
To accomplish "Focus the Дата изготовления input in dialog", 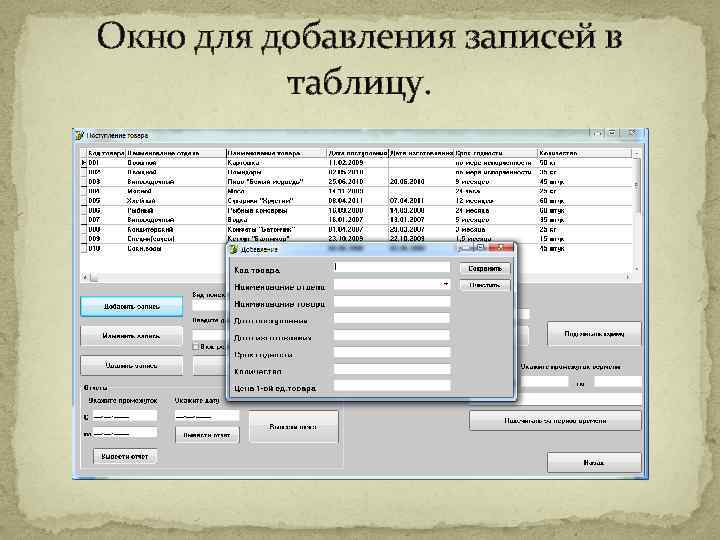I will 392,335.
